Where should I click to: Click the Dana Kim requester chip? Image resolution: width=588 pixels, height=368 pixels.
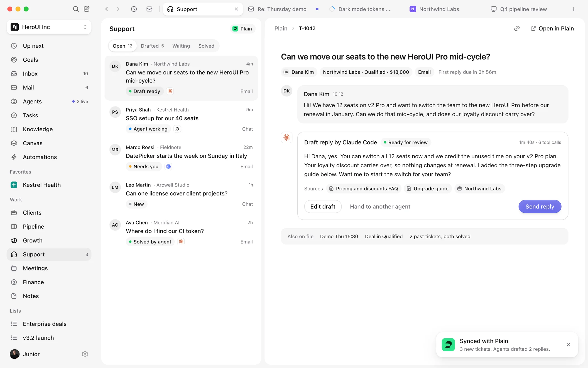click(x=298, y=72)
